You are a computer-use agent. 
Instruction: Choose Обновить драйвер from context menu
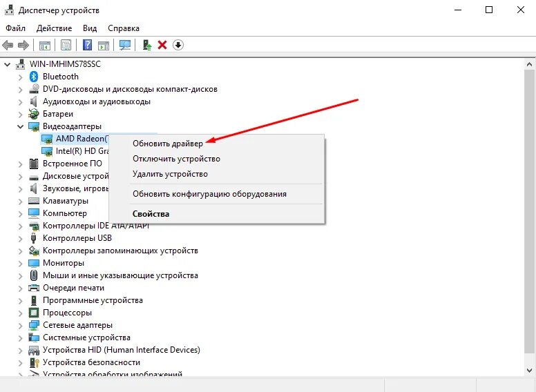click(x=216, y=144)
